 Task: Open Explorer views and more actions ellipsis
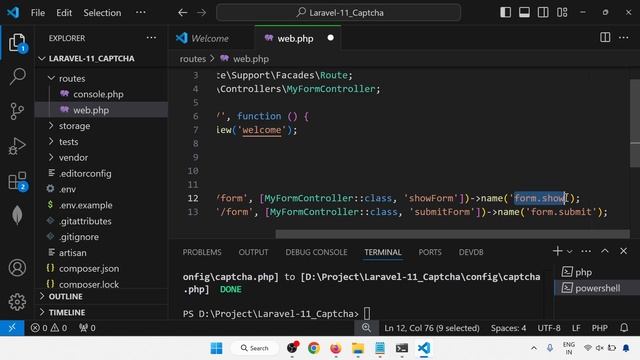(151, 38)
